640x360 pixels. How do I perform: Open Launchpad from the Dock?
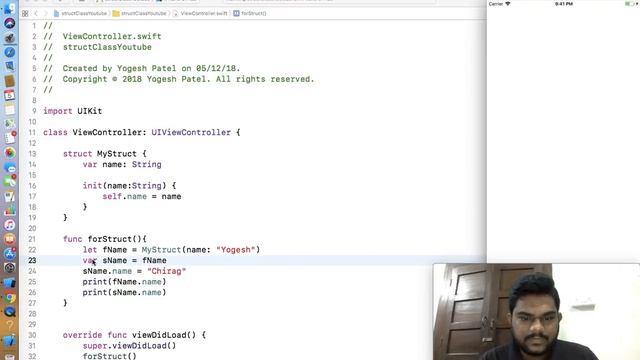click(9, 38)
